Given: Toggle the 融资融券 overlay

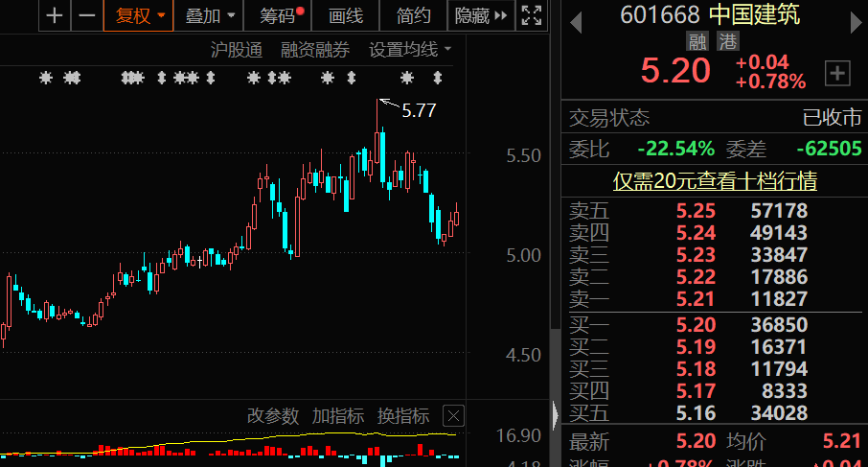Looking at the screenshot, I should pos(315,49).
